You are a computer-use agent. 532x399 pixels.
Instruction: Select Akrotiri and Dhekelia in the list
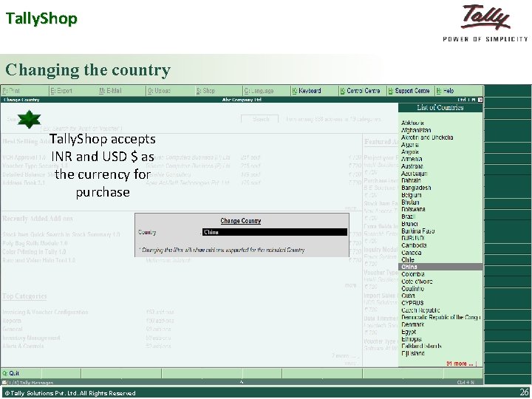(427, 137)
